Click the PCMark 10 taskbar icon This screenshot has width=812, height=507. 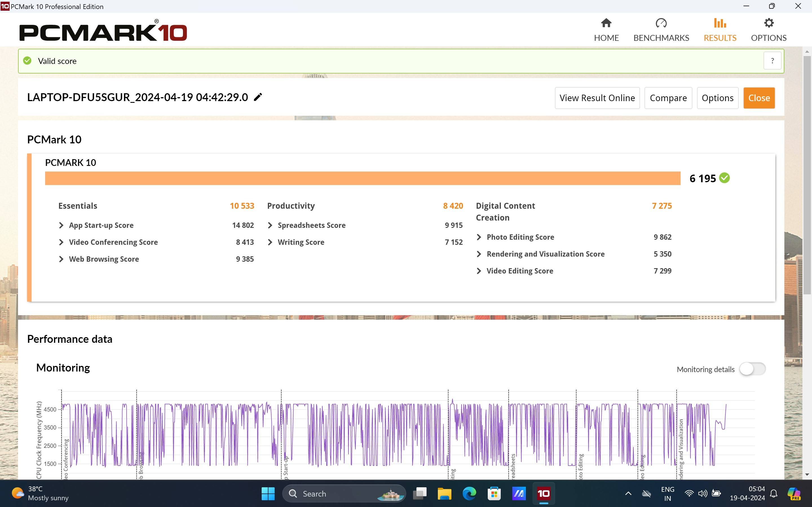[543, 493]
